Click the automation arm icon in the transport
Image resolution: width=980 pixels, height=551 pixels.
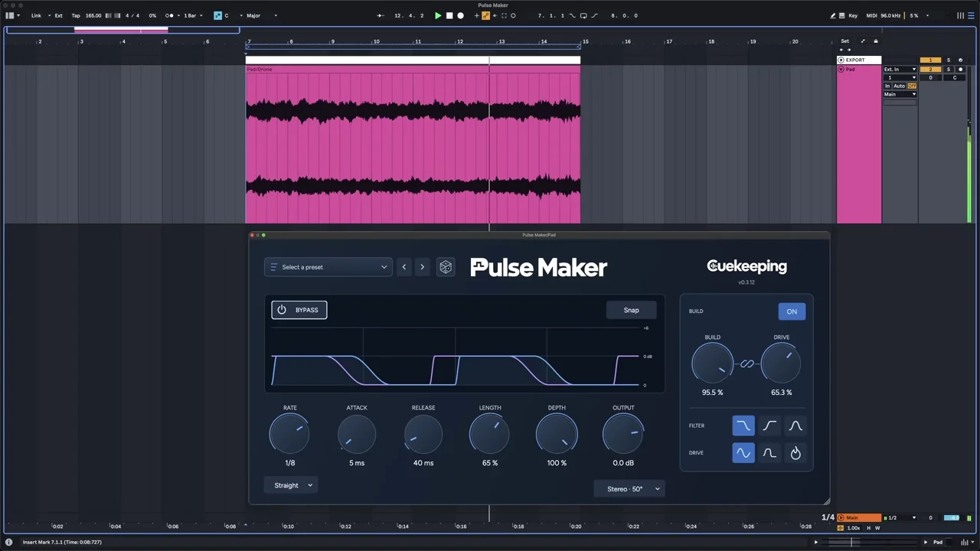485,15
